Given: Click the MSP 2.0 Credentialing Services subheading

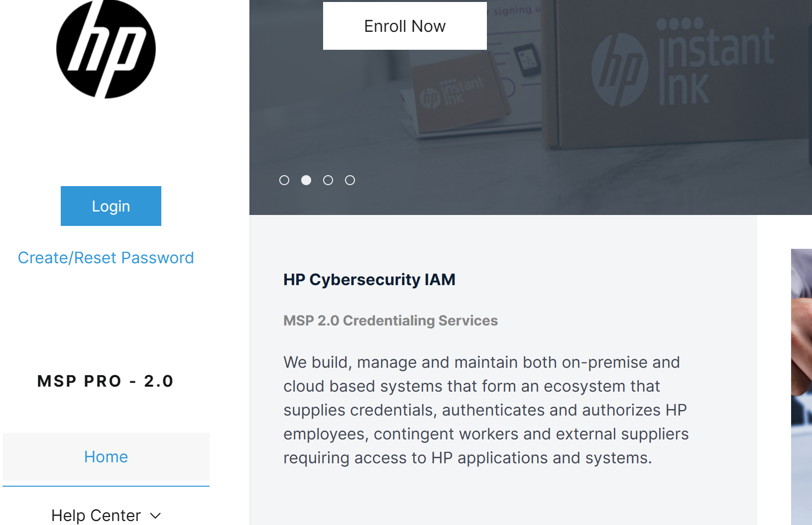Looking at the screenshot, I should [x=390, y=320].
